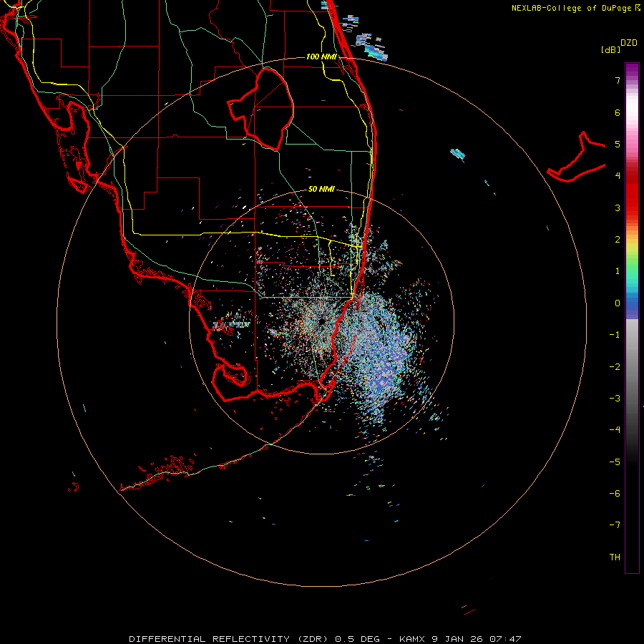Click the -4 value on color scale
Screen dimensions: 644x644
coord(615,430)
